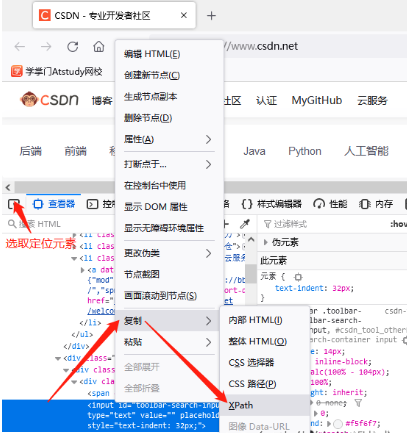Expand the 伪元素 section
Image resolution: width=412 pixels, height=433 pixels.
pyautogui.click(x=266, y=242)
